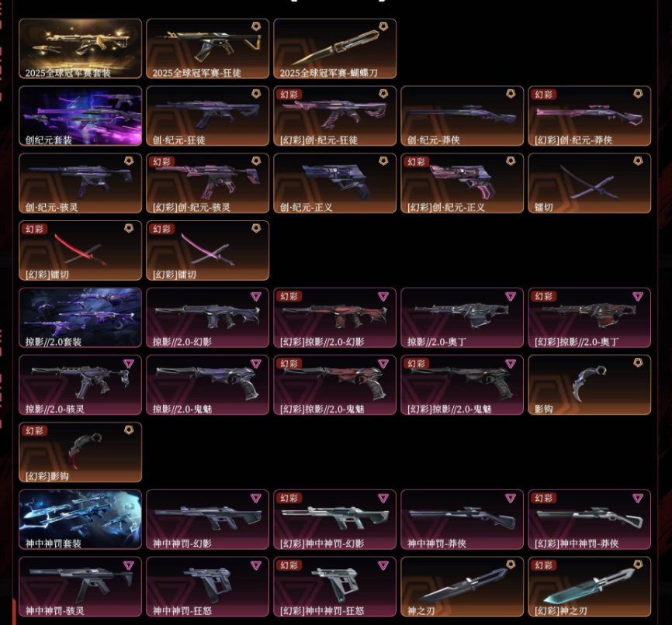The height and width of the screenshot is (625, 672).
Task: Click the 幻彩 tag on pink [幻彩]镭切
Action: click(161, 229)
